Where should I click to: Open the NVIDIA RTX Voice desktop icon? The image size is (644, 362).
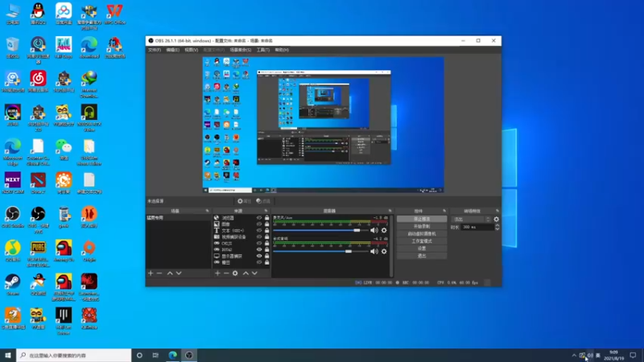(x=89, y=118)
